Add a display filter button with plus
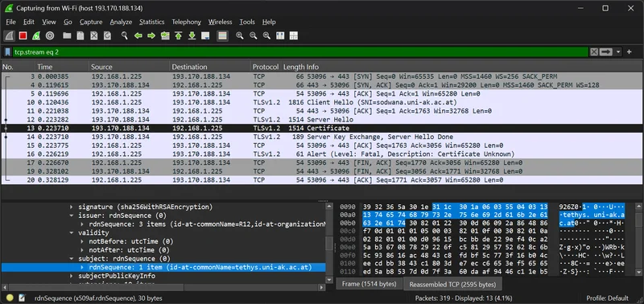Screen dimensions: 644x304 [x=630, y=52]
